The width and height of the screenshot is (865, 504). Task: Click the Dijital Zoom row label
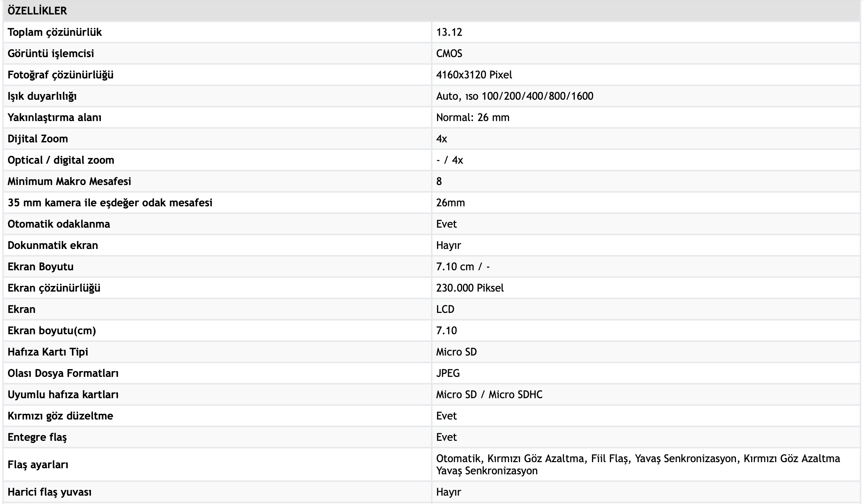point(38,139)
